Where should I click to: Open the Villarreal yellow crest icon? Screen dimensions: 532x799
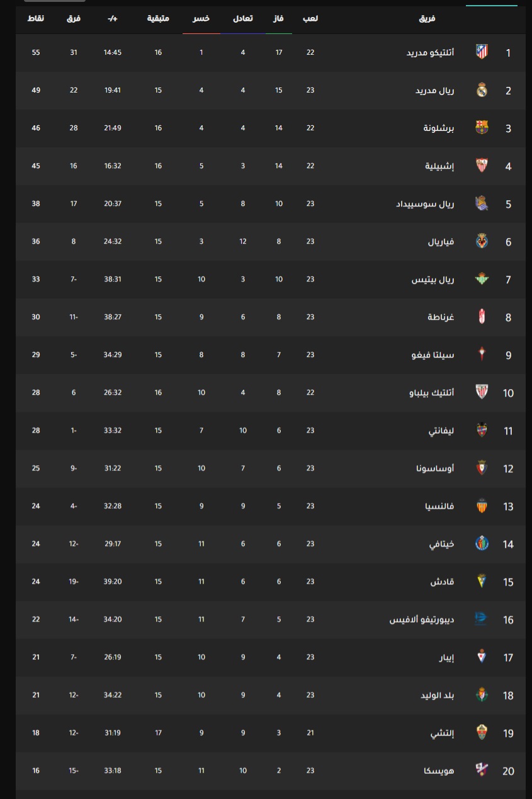[482, 241]
